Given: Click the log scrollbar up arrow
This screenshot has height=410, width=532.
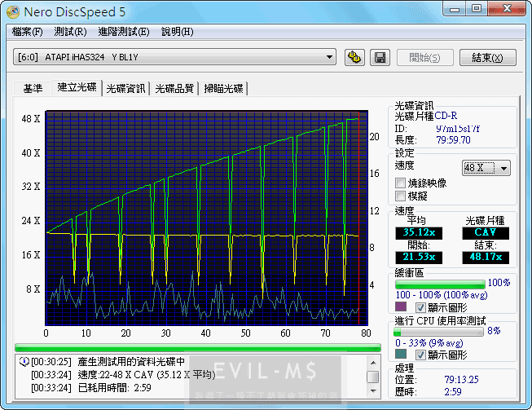Looking at the screenshot, I should [373, 363].
